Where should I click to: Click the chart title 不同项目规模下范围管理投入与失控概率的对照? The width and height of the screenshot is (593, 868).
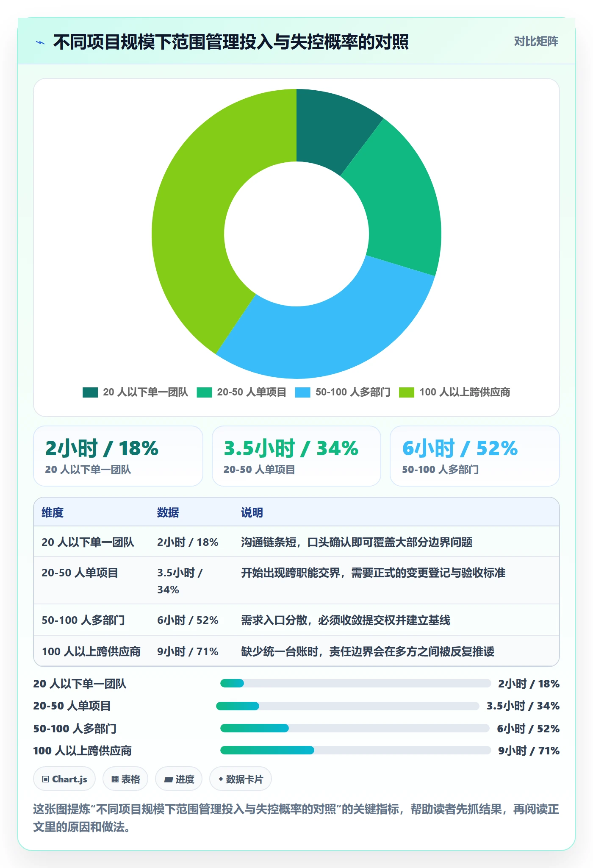click(x=231, y=42)
